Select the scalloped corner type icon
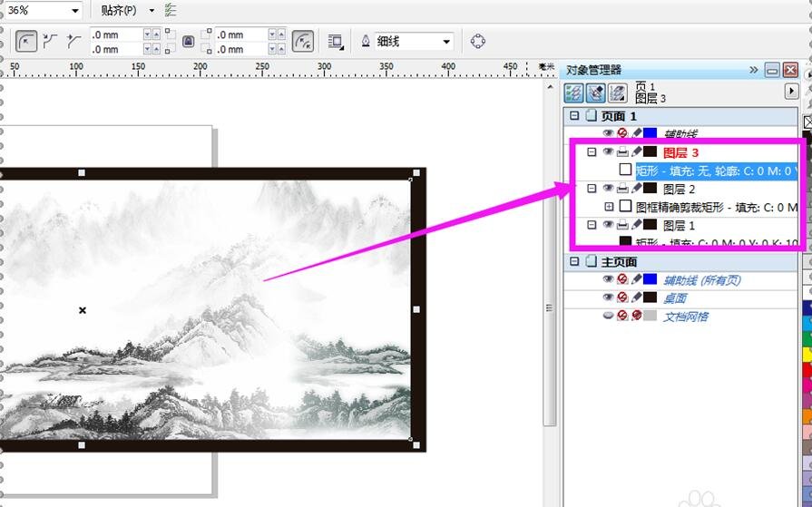812x507 pixels. [x=51, y=41]
